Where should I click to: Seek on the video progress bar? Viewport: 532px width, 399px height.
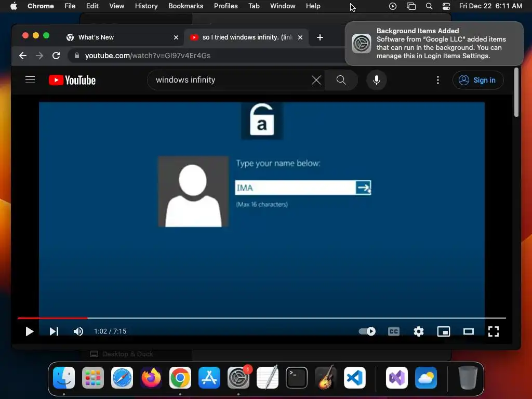(x=262, y=318)
